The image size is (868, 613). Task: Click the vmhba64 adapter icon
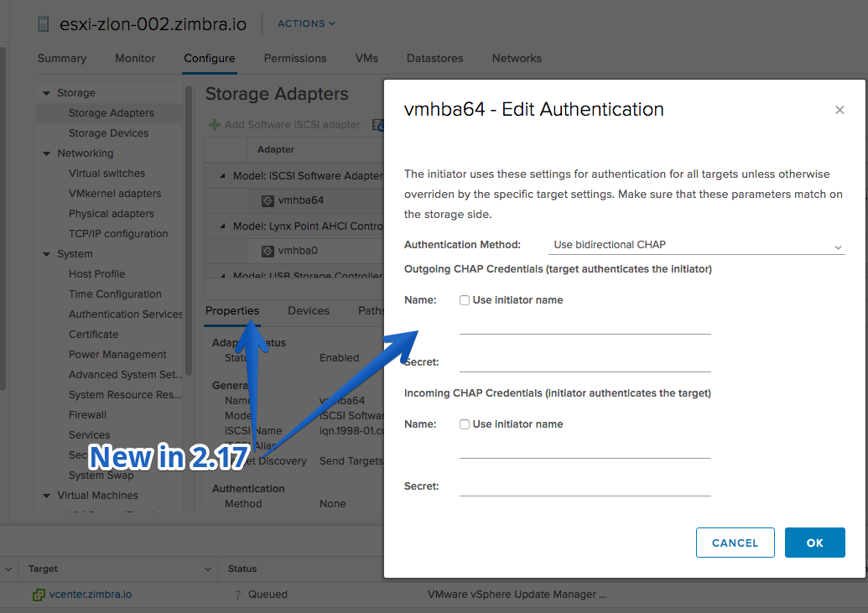point(268,200)
